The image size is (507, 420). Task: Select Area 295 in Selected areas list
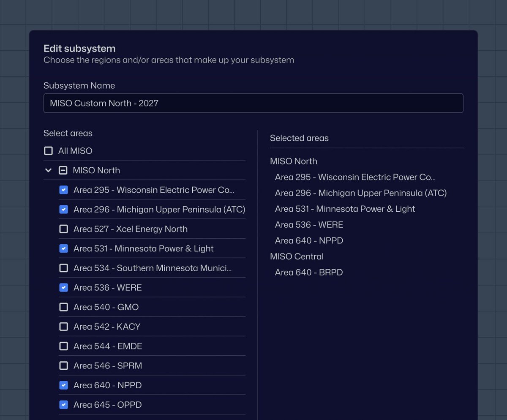(355, 177)
